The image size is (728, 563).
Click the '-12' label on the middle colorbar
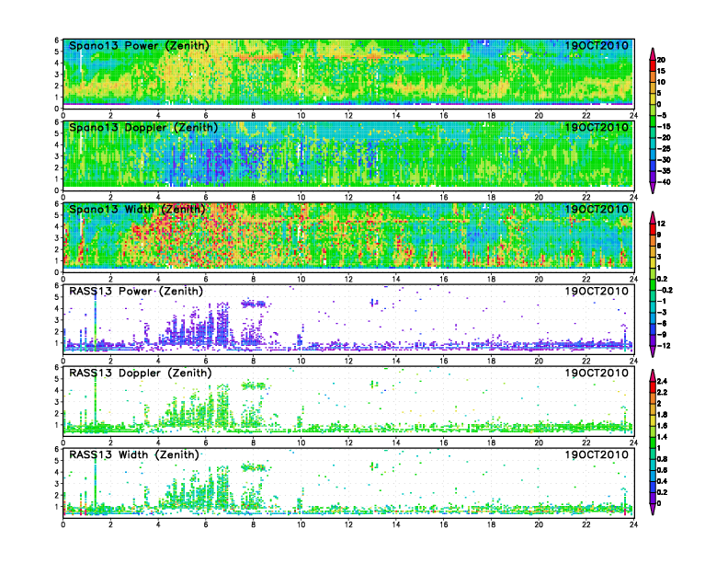pyautogui.click(x=664, y=346)
